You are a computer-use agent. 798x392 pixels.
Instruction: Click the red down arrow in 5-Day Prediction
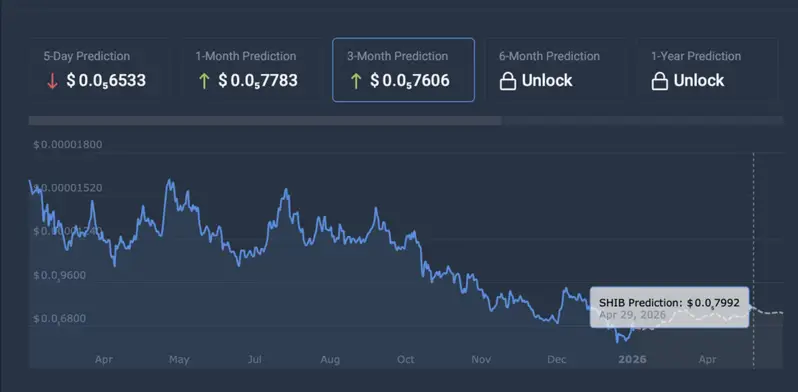[52, 81]
